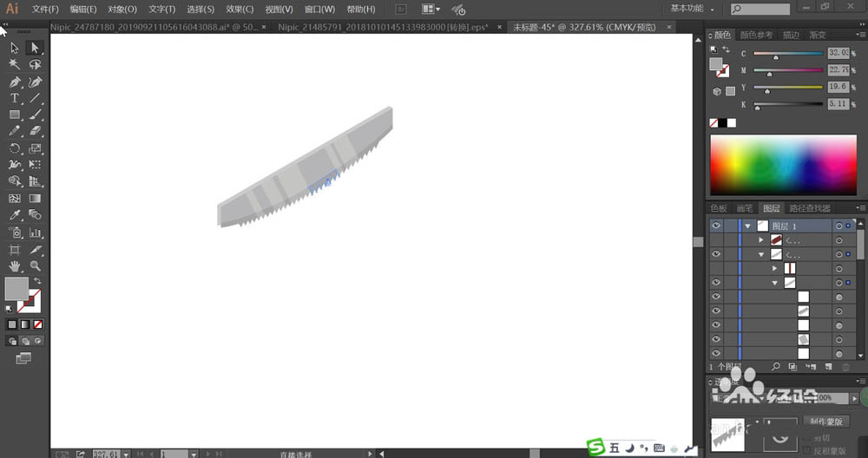Select the Selection (black arrow) tool
This screenshot has height=458, width=868.
click(x=15, y=48)
